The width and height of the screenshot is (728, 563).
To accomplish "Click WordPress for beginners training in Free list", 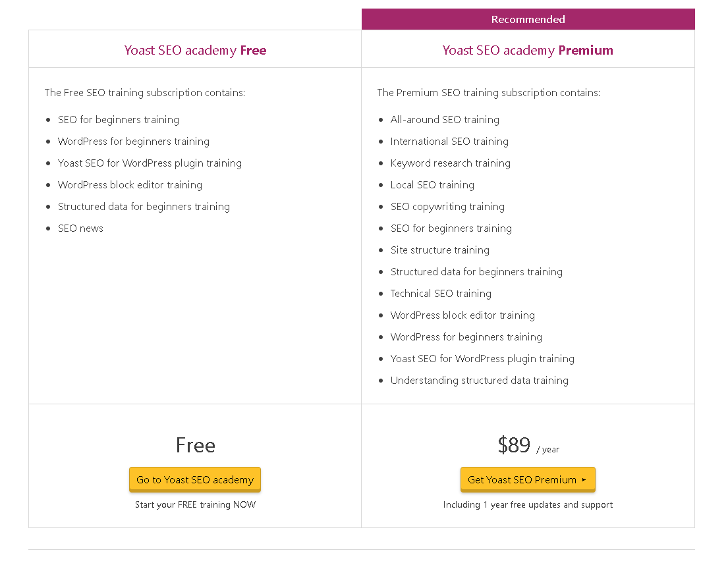I will coord(134,142).
